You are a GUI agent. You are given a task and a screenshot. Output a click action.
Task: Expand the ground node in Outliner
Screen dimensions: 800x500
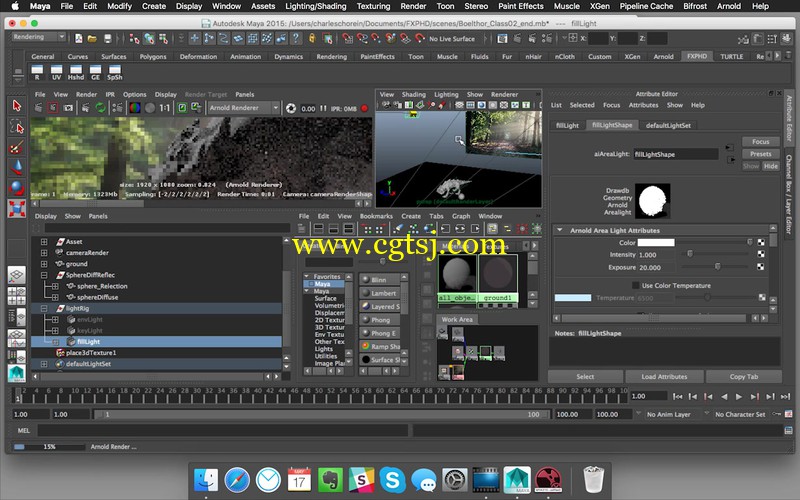(x=44, y=264)
